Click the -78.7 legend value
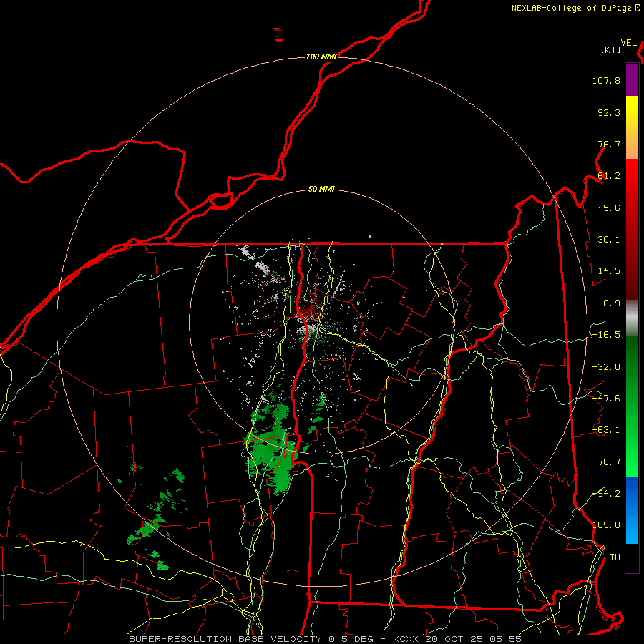 pyautogui.click(x=606, y=462)
